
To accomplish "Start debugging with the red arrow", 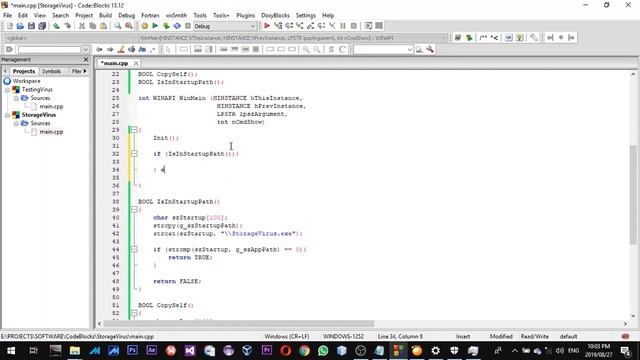I will click(267, 26).
